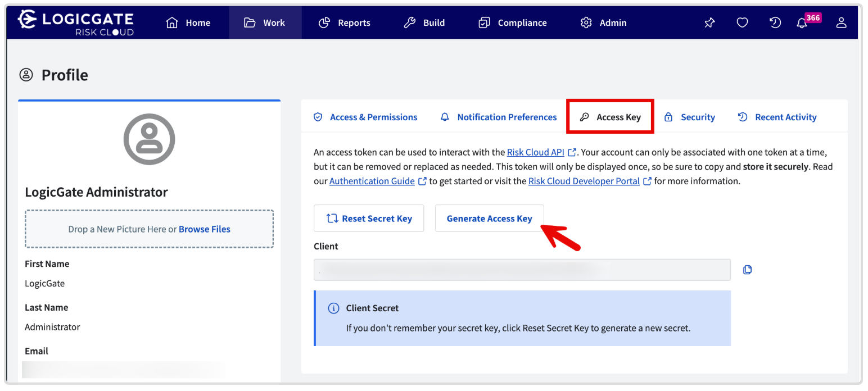
Task: Open the Reports menu
Action: point(344,22)
